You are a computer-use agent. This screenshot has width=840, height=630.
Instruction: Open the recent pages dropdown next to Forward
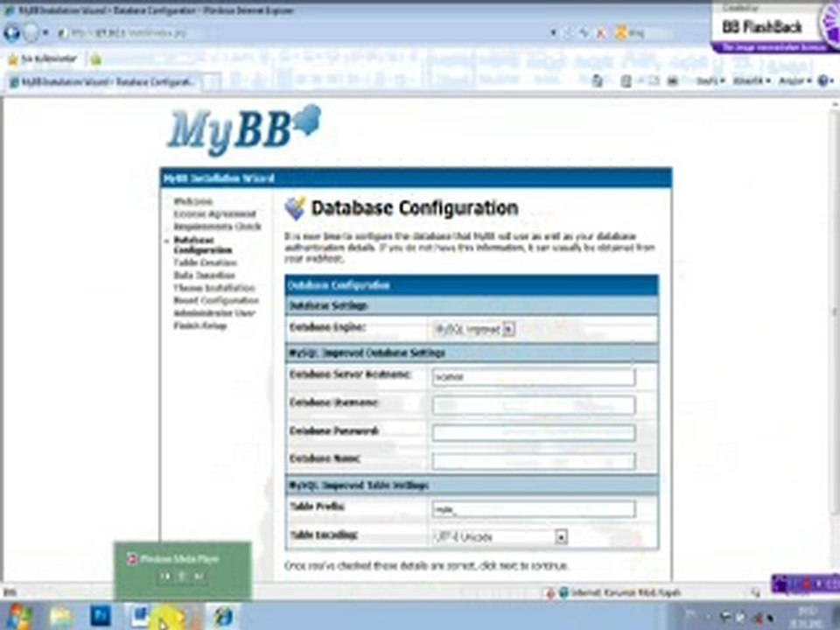coord(45,33)
